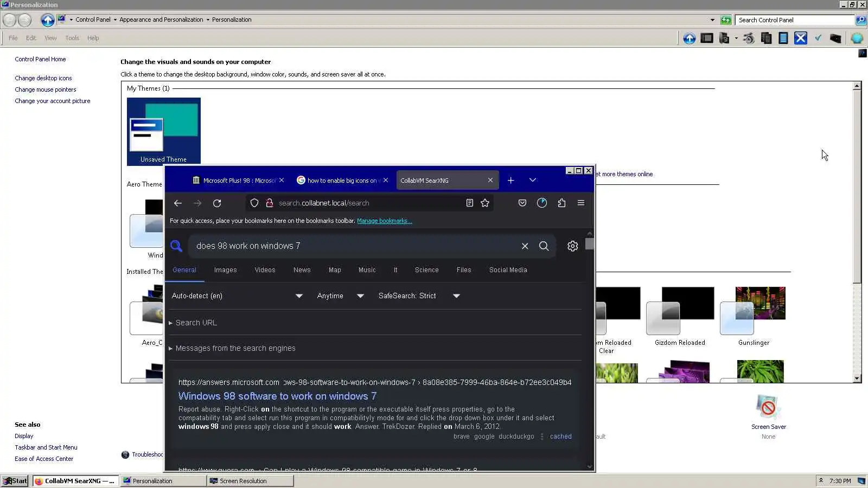Open the Firefox hamburger application menu
The height and width of the screenshot is (488, 868).
point(581,203)
